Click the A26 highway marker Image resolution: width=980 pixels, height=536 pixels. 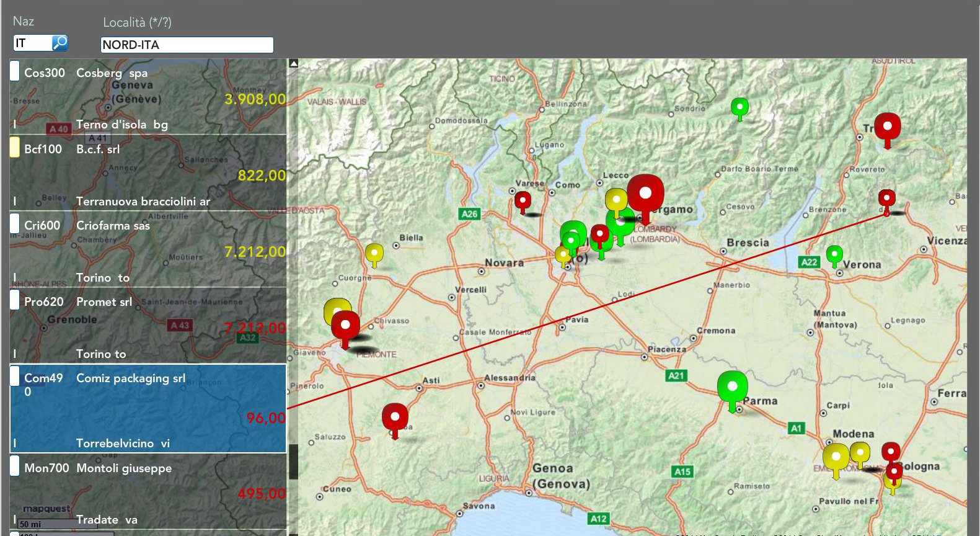(469, 214)
